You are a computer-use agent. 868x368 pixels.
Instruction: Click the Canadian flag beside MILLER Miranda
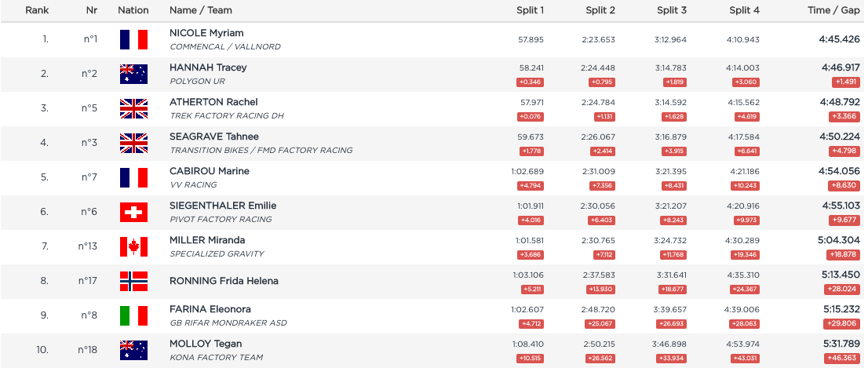pyautogui.click(x=133, y=246)
